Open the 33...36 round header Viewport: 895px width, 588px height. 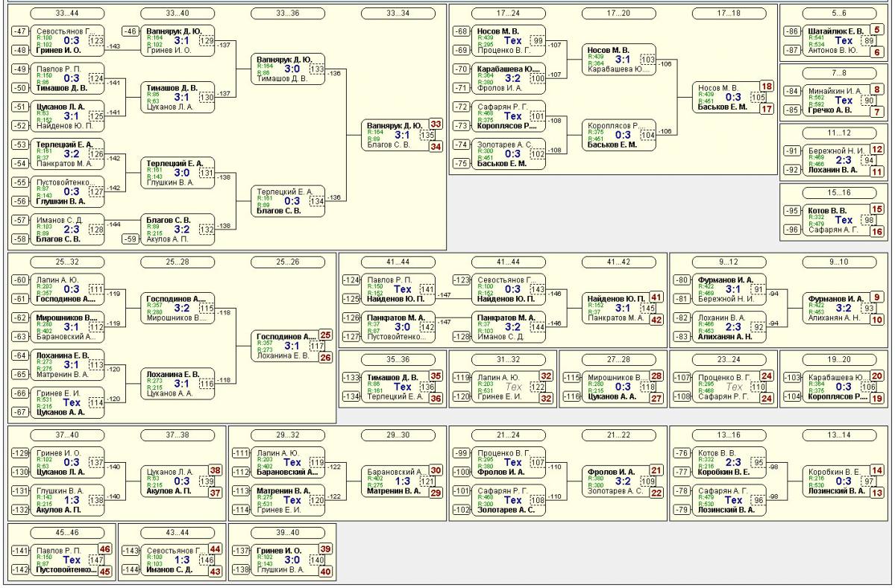(288, 13)
